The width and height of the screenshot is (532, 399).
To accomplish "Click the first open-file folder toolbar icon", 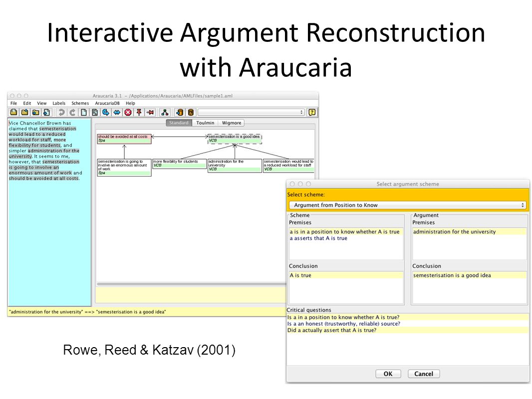I will pos(13,112).
